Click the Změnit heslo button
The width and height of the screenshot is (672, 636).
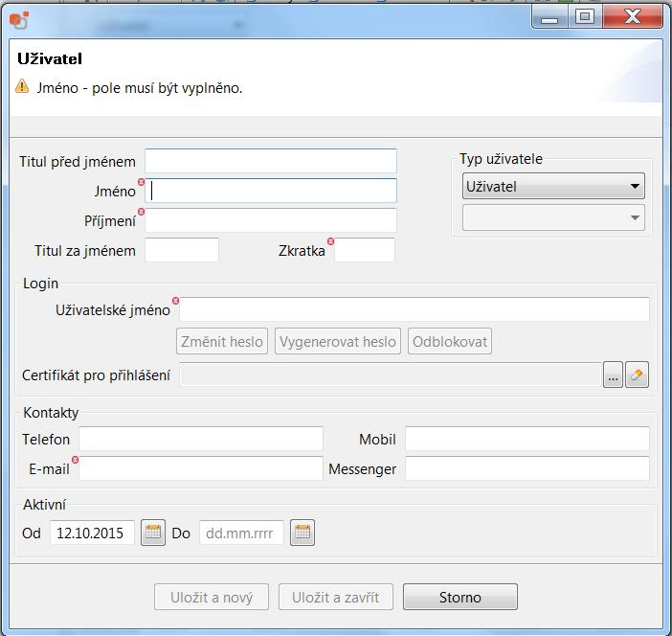pos(222,341)
